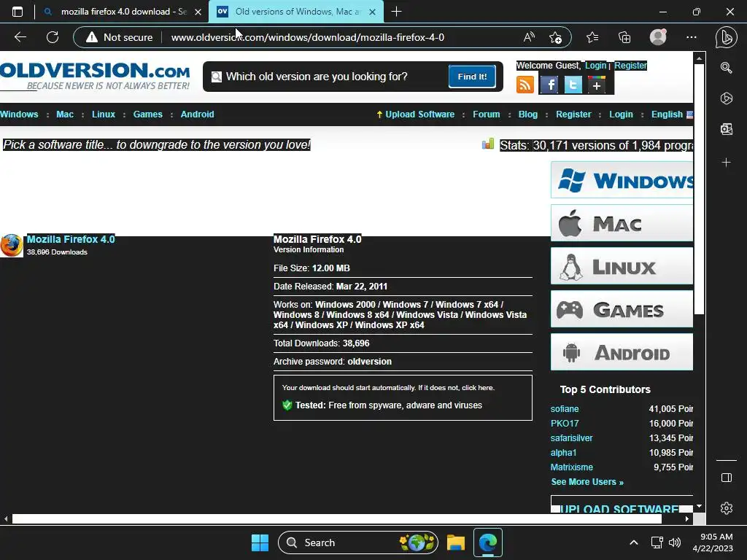Open Read aloud icon in address bar
Screen dimensions: 747x560
point(529,37)
